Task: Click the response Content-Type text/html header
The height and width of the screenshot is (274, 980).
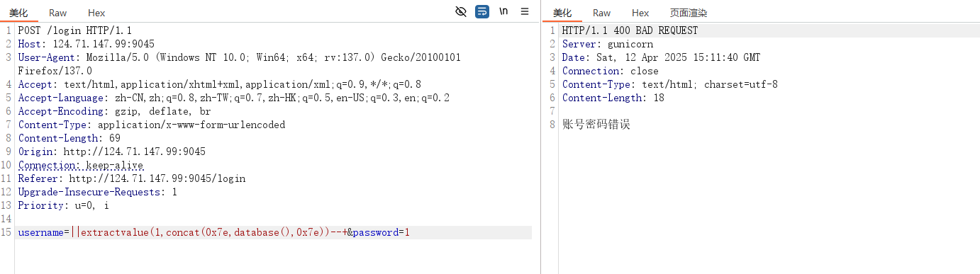Action: coord(669,84)
